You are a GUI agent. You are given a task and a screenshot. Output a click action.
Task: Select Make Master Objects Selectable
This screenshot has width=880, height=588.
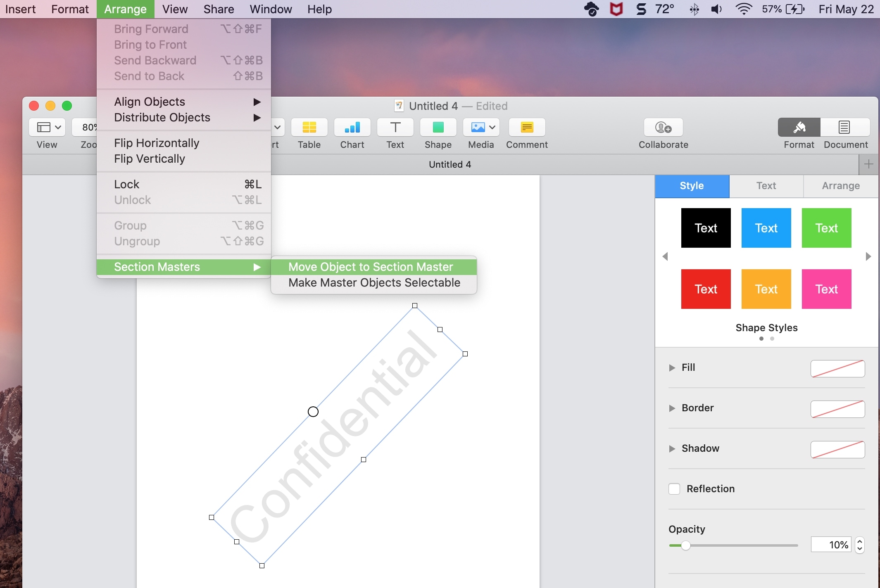coord(373,282)
